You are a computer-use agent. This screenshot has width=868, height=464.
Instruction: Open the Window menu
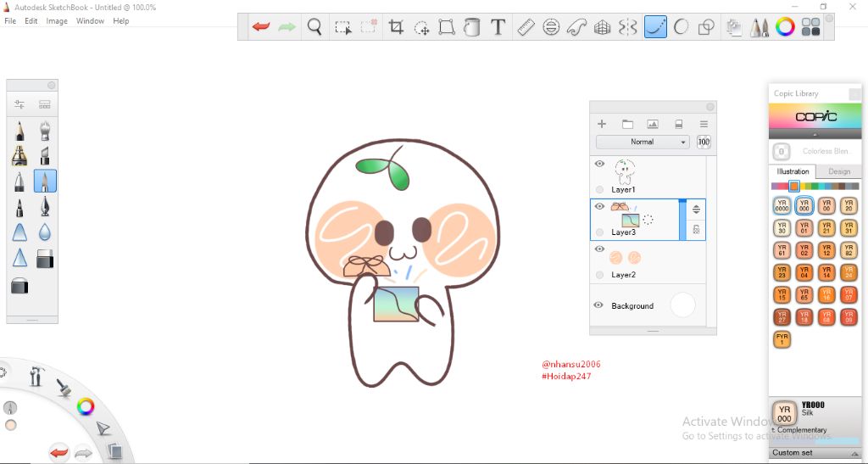[90, 21]
